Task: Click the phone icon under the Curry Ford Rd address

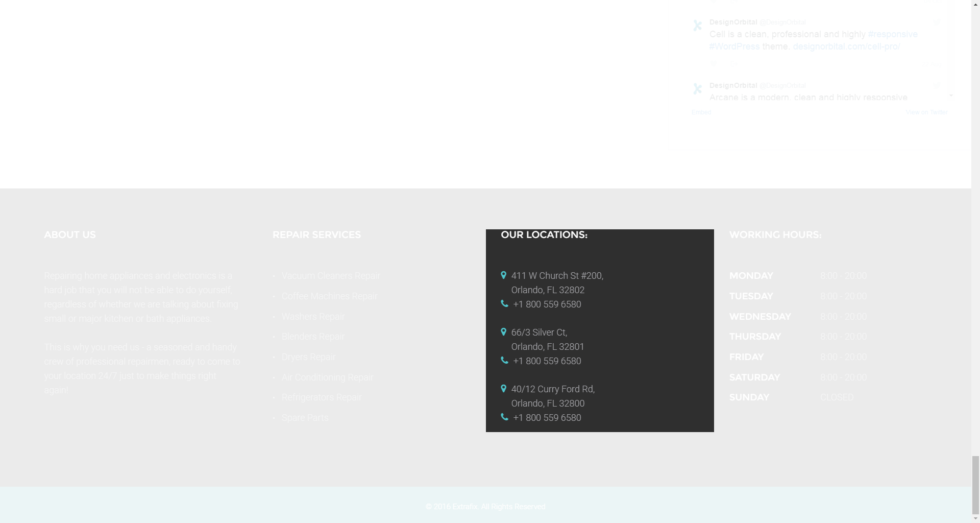Action: (504, 417)
